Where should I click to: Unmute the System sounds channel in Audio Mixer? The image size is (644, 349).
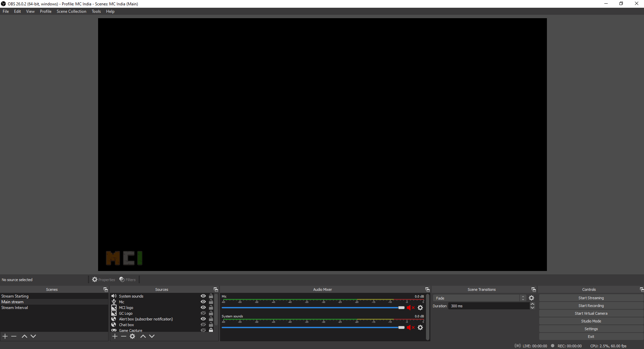tap(411, 327)
